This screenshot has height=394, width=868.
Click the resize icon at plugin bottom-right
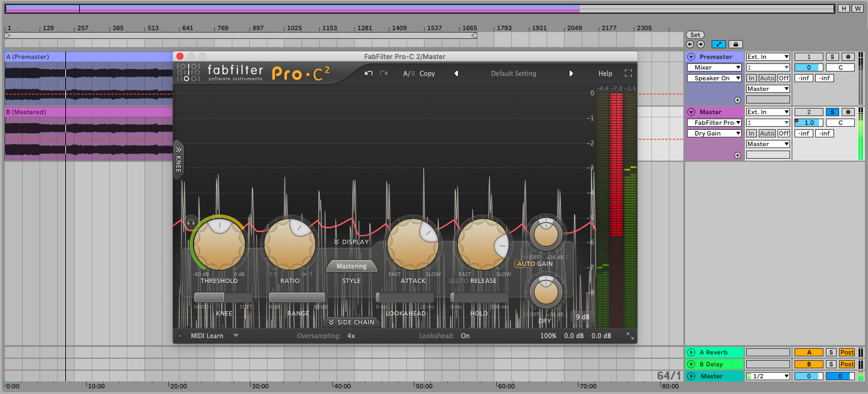point(630,336)
